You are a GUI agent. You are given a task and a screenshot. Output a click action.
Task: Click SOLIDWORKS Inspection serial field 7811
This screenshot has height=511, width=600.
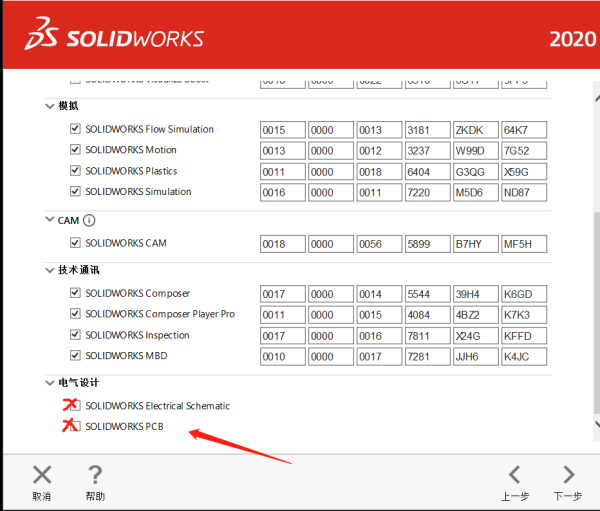[427, 336]
